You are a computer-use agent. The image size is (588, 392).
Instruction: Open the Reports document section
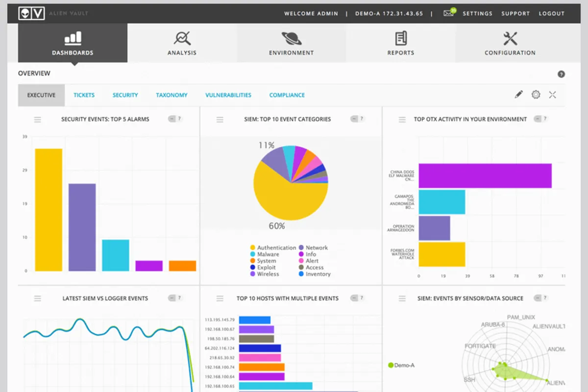[401, 43]
